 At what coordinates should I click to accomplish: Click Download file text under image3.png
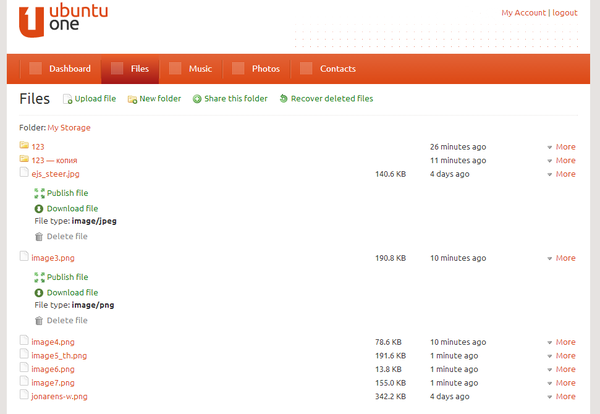[x=72, y=293]
